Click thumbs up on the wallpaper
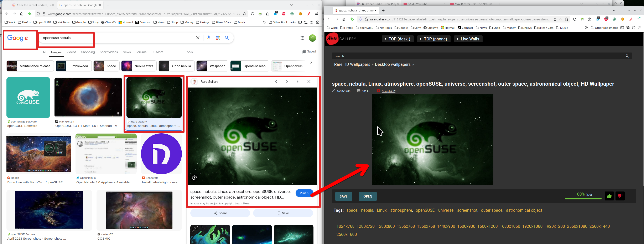Viewport: 644px width, 244px height. 609,196
